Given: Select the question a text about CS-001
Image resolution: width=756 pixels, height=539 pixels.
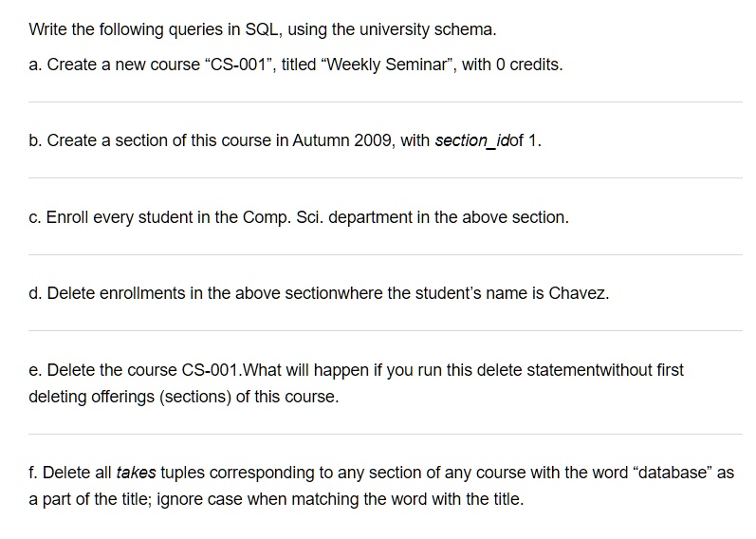Looking at the screenshot, I should (x=296, y=65).
